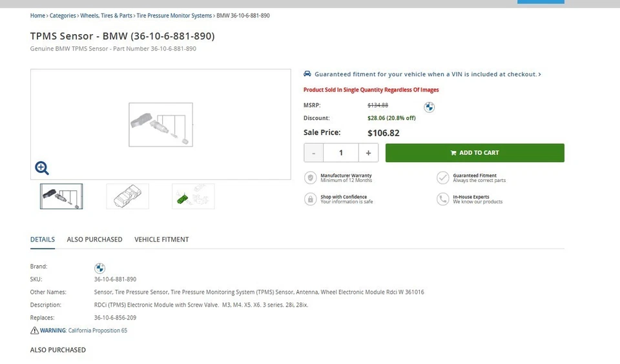
Task: Select the green sensor thumbnail image
Action: click(x=193, y=196)
